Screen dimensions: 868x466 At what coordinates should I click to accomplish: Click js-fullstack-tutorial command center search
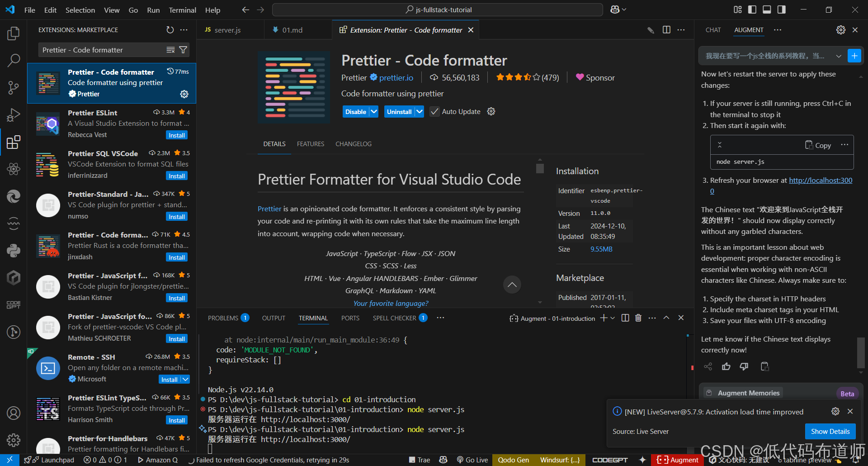click(438, 10)
